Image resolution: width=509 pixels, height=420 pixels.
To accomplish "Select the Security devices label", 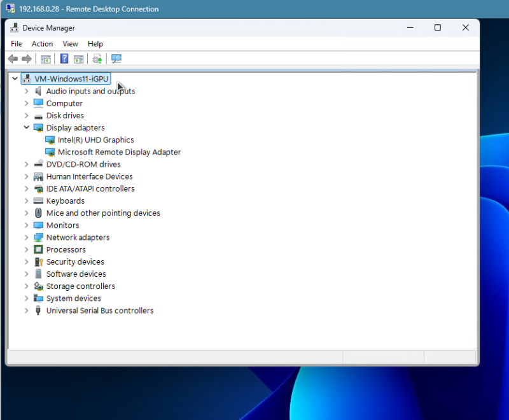I will (75, 262).
